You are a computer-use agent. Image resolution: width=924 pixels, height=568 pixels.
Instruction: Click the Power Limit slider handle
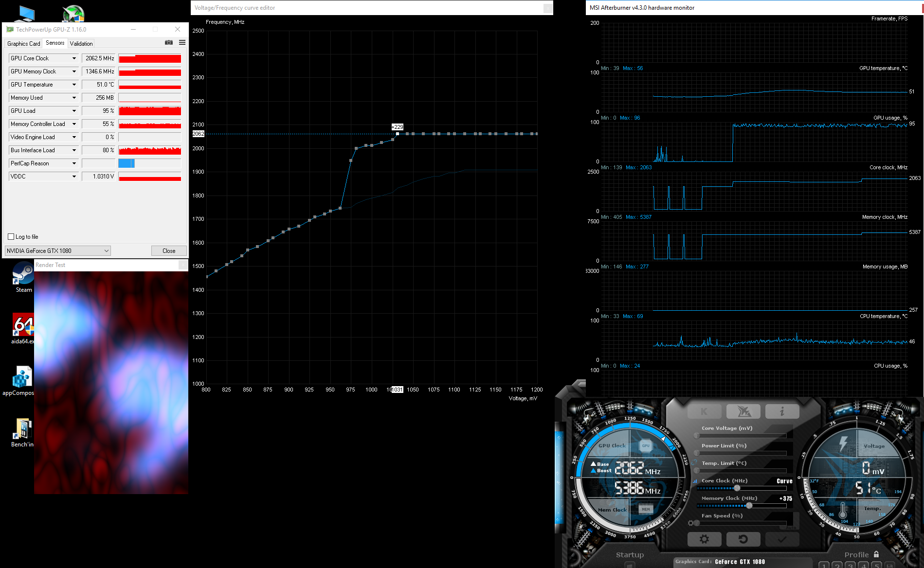(x=697, y=453)
